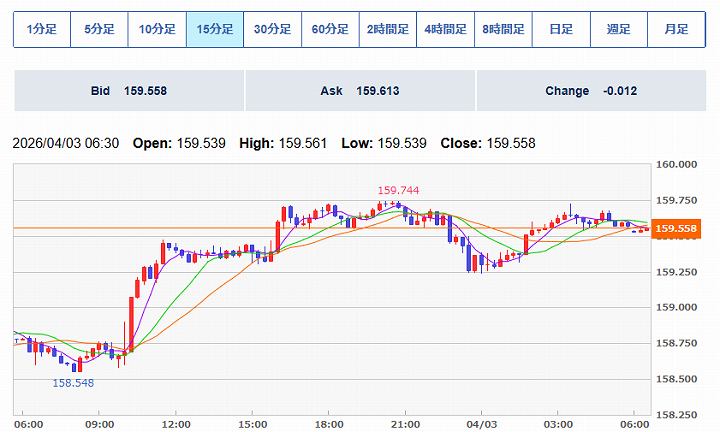The height and width of the screenshot is (432, 720).
Task: Click the highlighted 15分足 tab
Action: click(215, 29)
